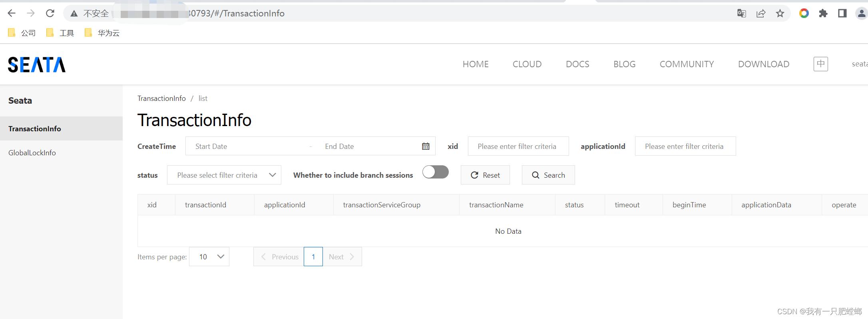Click the Start Date field
Image resolution: width=868 pixels, height=319 pixels.
(x=248, y=146)
